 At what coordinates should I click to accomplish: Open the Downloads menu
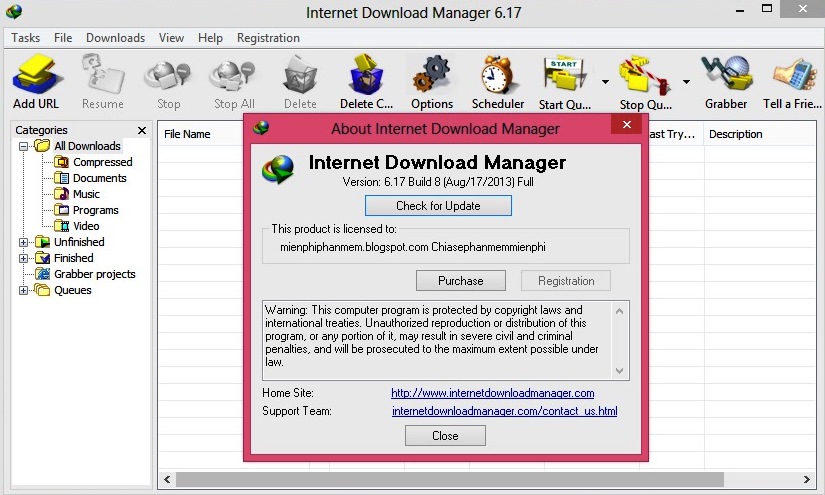click(x=115, y=38)
